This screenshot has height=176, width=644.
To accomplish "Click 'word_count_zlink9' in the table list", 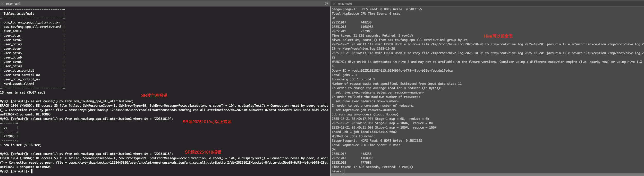I will point(19,84).
